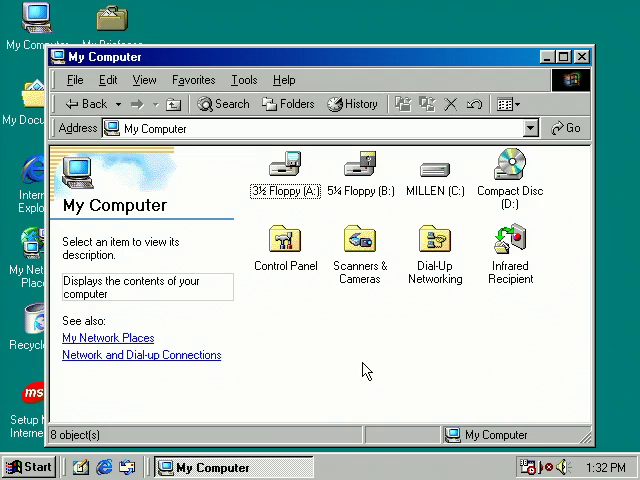Follow the My Network Places link

[x=108, y=338]
